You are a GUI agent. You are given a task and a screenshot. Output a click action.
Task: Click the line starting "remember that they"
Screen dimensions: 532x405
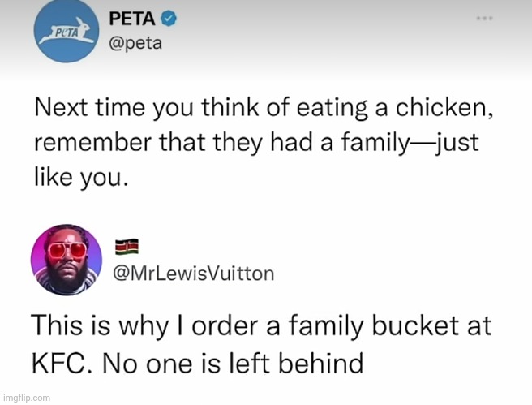pyautogui.click(x=256, y=143)
